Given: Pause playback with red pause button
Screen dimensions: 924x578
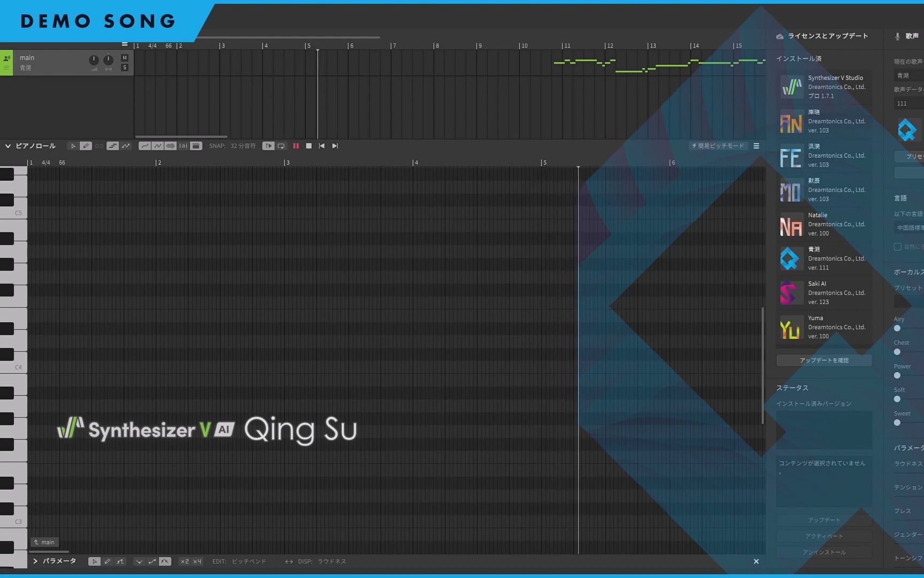Looking at the screenshot, I should pos(296,146).
